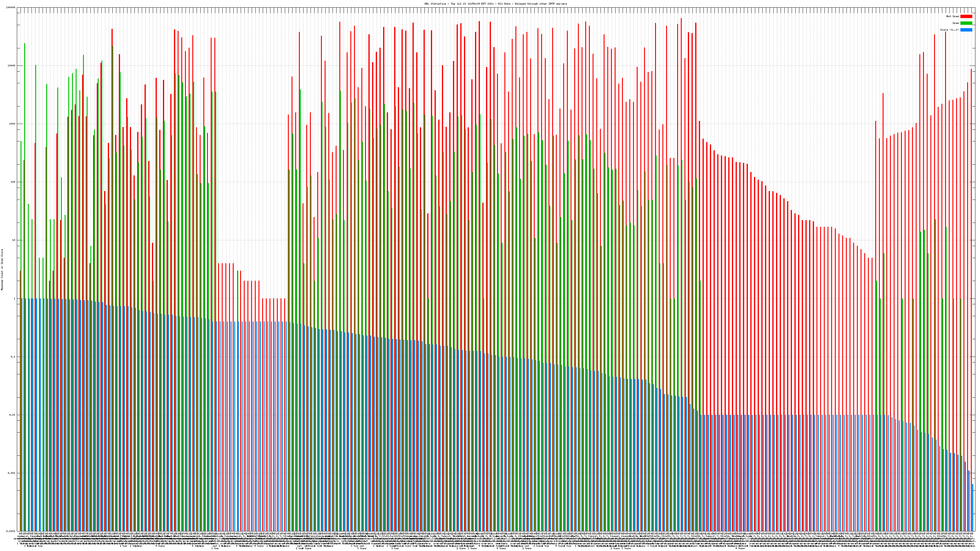This screenshot has height=551, width=980.
Task: Click the RBL Statistics chart title
Action: [495, 4]
